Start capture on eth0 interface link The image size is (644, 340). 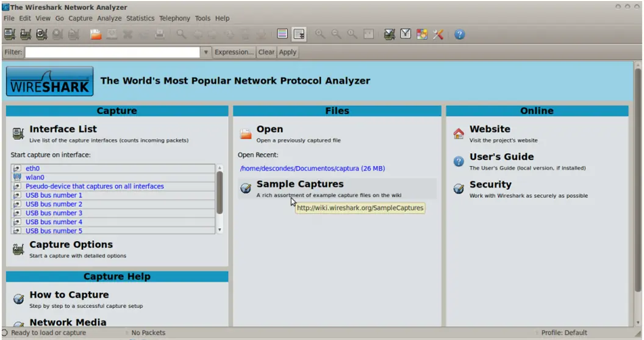(x=32, y=168)
